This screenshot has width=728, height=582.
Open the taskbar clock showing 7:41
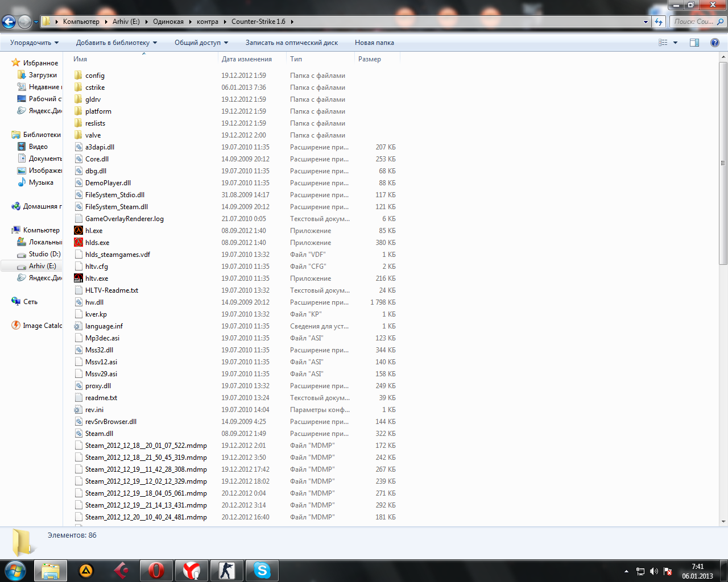(x=697, y=571)
